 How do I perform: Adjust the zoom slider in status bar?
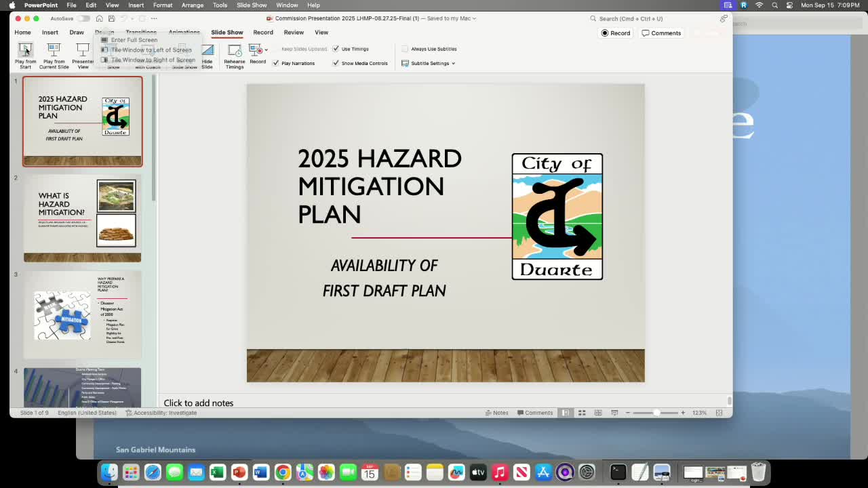point(657,412)
